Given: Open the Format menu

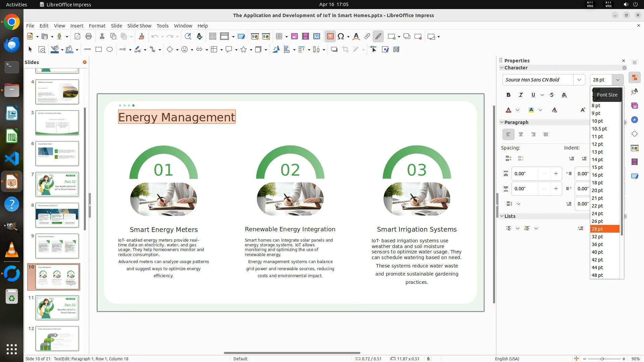Looking at the screenshot, I should tap(97, 26).
